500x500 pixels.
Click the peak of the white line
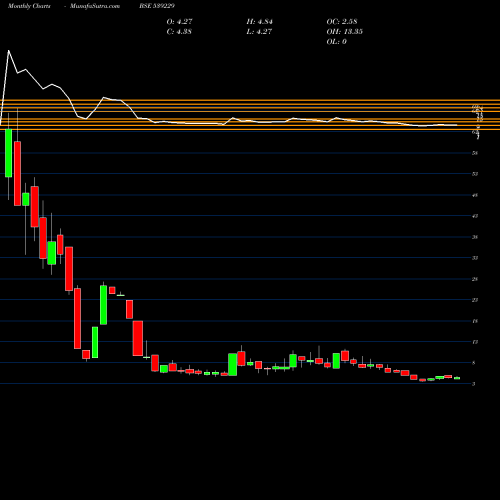[x=9, y=51]
